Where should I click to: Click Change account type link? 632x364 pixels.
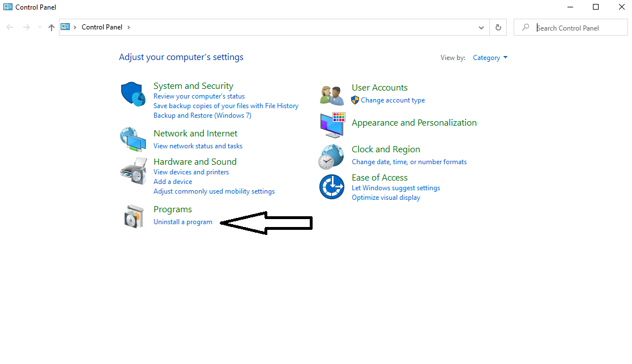(x=393, y=100)
